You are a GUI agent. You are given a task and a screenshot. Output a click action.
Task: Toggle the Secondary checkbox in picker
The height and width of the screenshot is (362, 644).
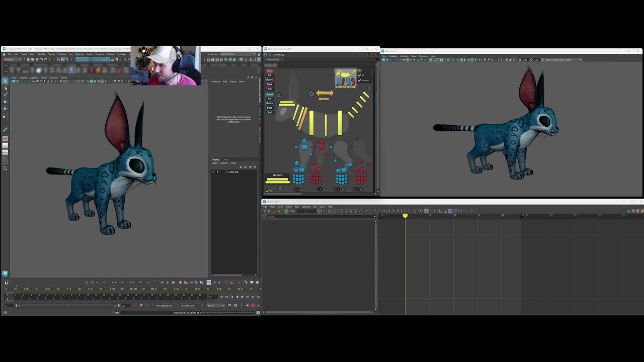coord(359,80)
